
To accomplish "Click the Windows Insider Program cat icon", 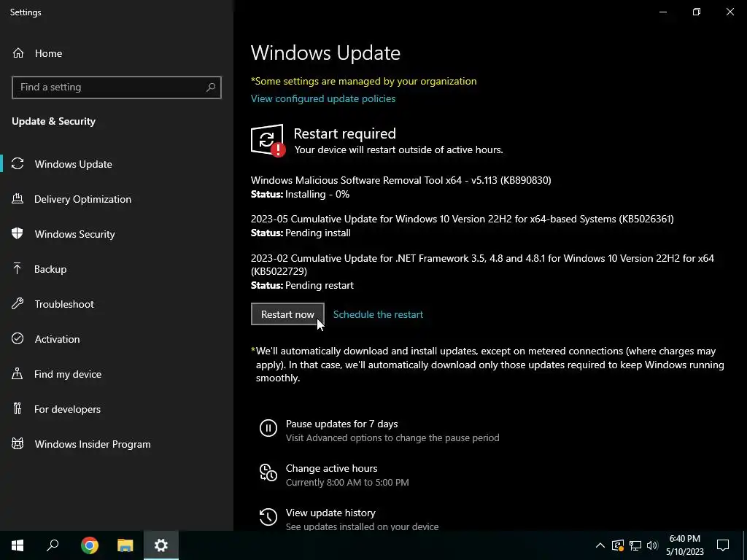I will click(18, 444).
